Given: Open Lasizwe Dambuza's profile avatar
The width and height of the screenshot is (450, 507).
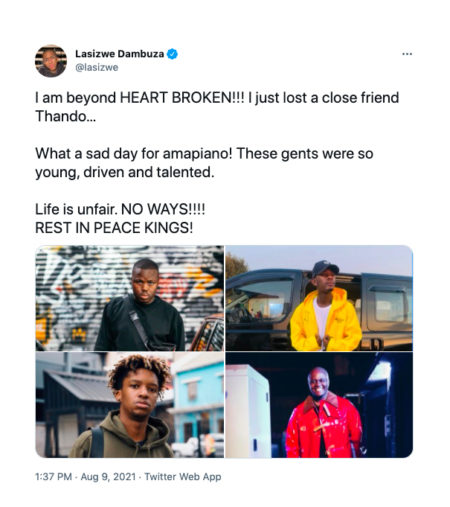Looking at the screenshot, I should [x=51, y=61].
